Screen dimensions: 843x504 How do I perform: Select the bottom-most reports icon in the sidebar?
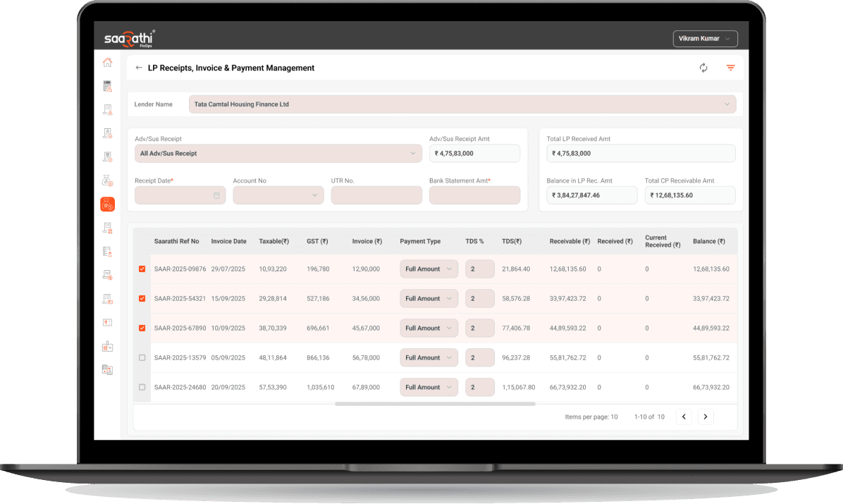106,369
